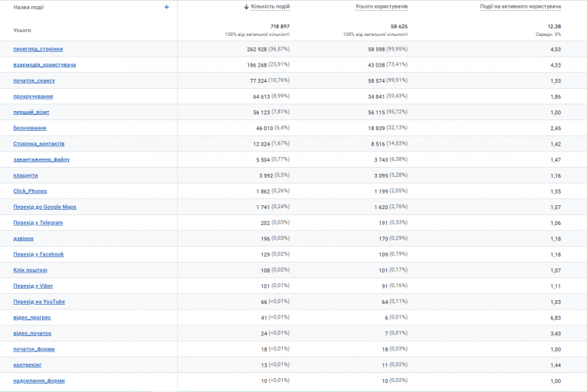Click users value 170 in дзвінок row

coord(383,239)
